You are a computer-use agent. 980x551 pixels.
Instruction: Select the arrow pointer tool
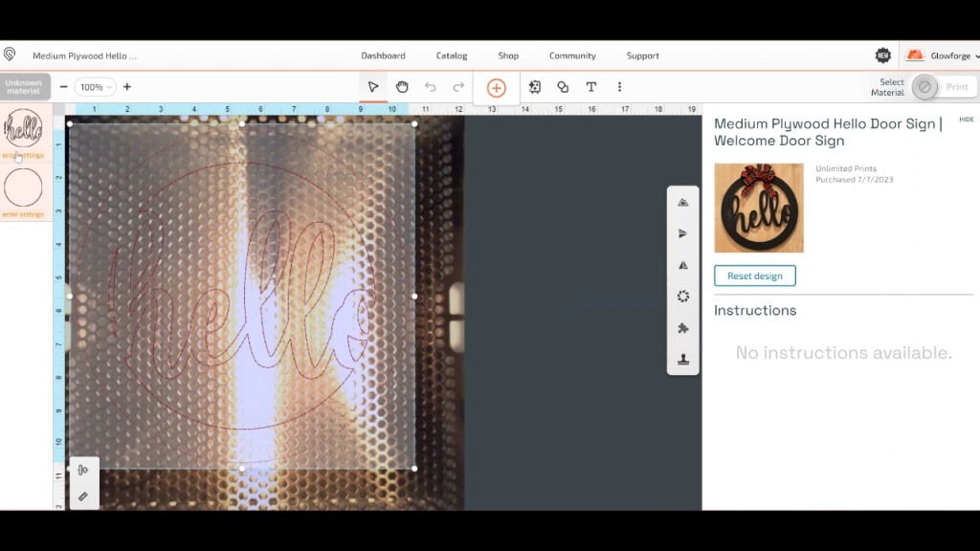(x=373, y=87)
